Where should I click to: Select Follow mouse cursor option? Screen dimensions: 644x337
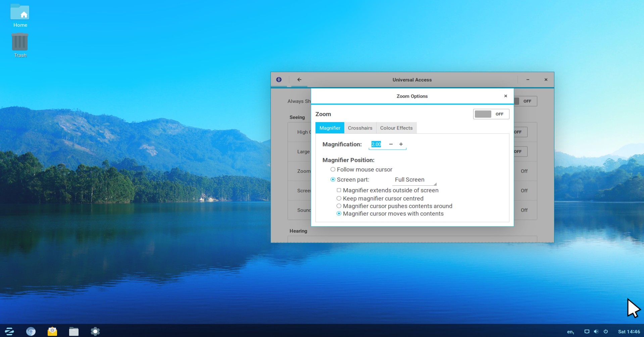pos(333,170)
